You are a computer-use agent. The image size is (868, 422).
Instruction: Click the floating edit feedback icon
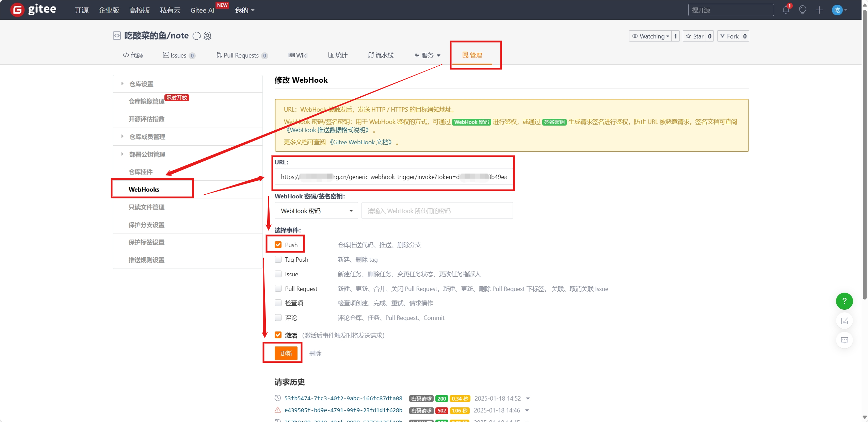pos(844,321)
